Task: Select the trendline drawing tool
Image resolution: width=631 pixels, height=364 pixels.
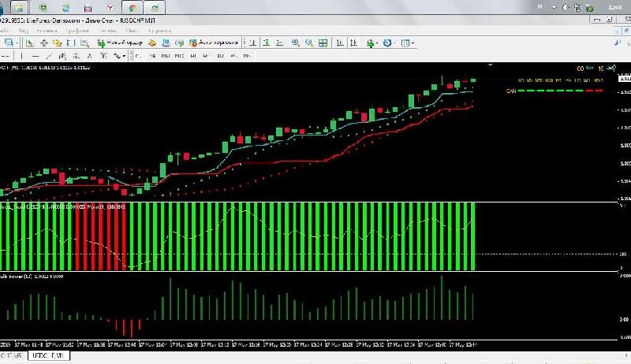Action: (49, 56)
